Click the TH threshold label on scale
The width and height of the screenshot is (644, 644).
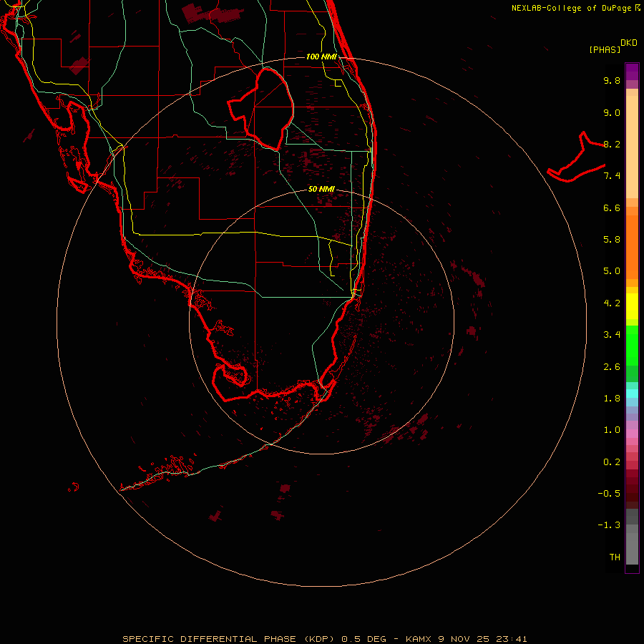tap(615, 557)
